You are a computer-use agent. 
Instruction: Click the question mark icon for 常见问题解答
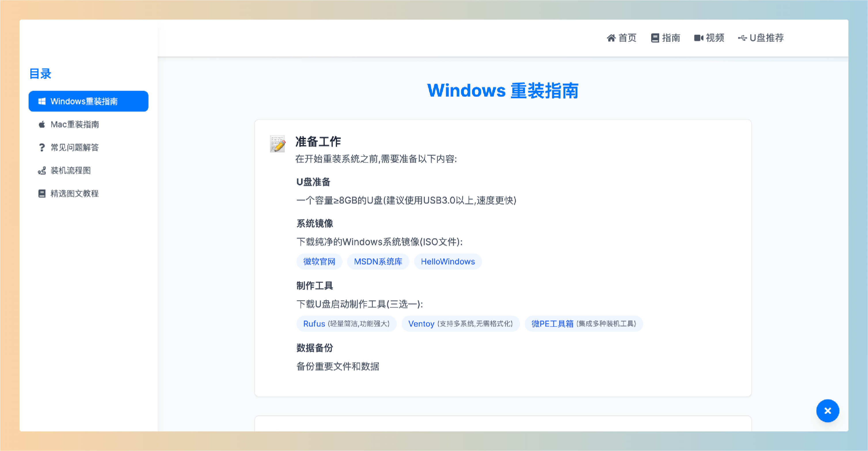pyautogui.click(x=42, y=148)
